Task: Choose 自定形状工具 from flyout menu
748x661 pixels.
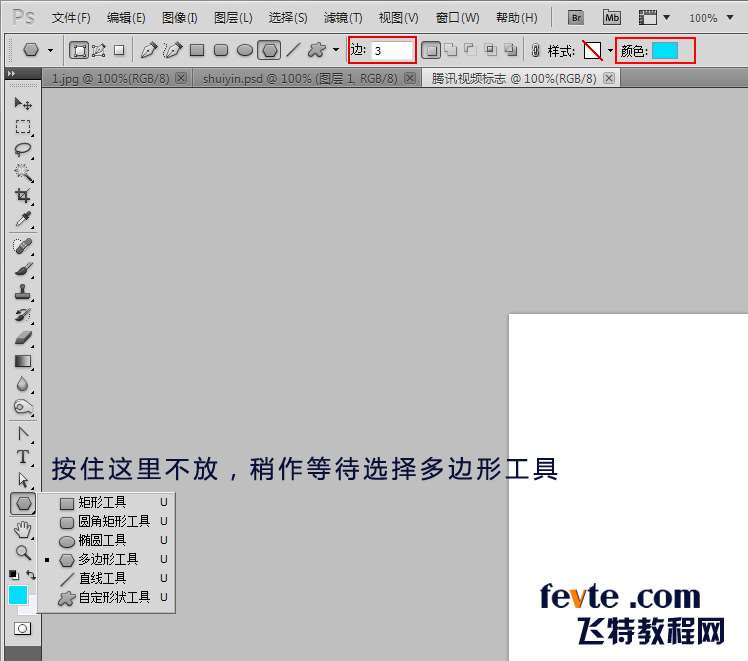Action: pyautogui.click(x=107, y=597)
